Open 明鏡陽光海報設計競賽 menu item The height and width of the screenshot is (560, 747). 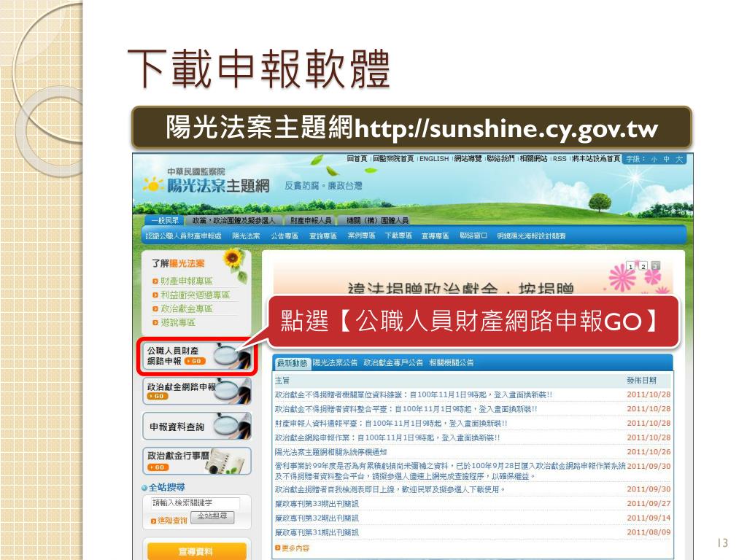(x=531, y=236)
